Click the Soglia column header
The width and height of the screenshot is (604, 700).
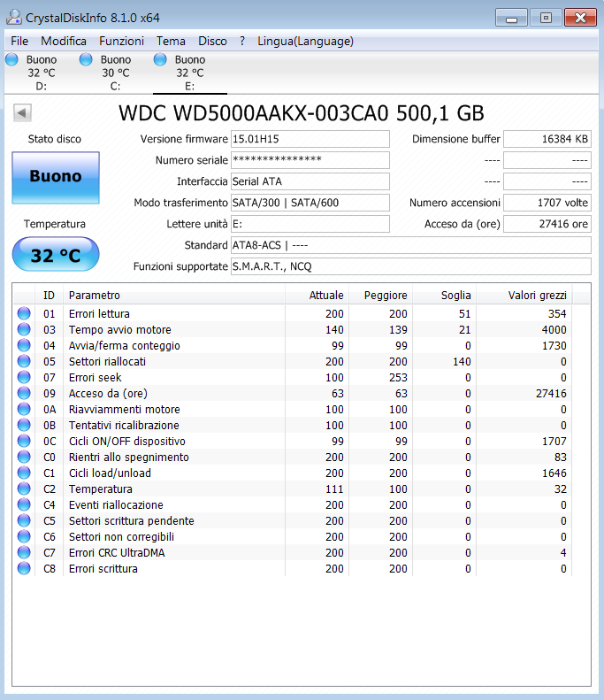point(445,295)
